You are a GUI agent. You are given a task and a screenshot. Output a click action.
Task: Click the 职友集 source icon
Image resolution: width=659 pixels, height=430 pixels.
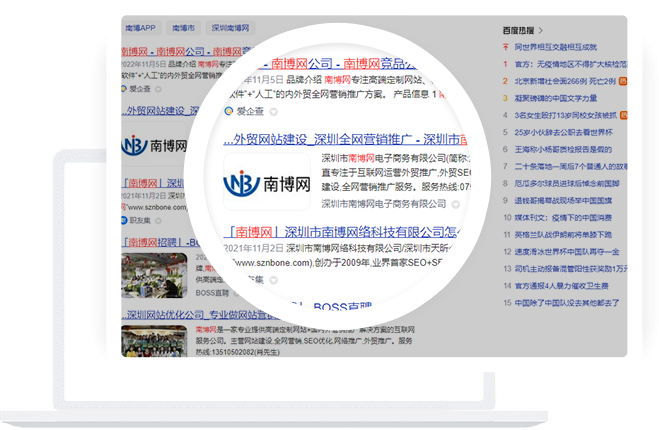124,219
